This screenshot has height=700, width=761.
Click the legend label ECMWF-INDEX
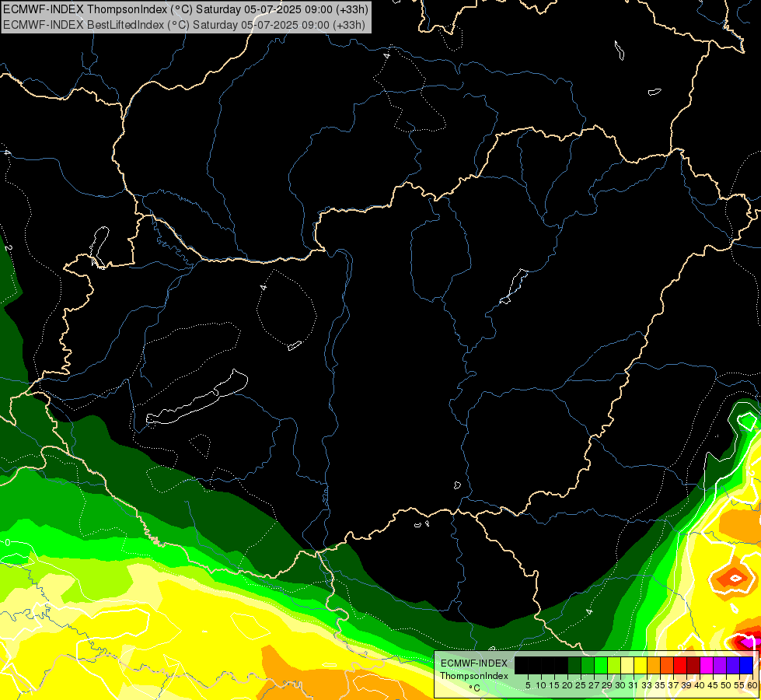point(474,663)
